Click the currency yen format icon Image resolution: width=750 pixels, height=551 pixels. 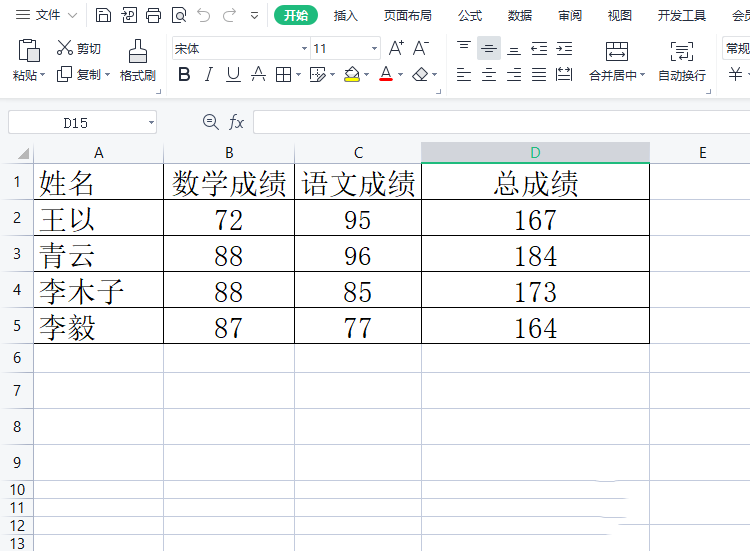point(735,74)
